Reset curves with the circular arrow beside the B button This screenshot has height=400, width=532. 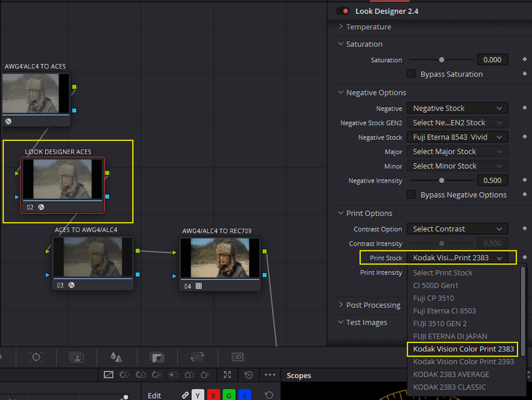269,395
